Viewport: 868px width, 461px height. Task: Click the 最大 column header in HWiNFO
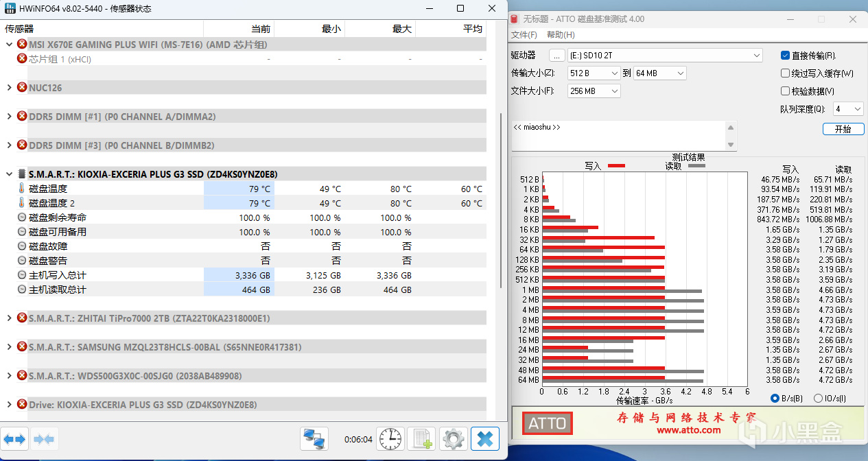(x=380, y=29)
